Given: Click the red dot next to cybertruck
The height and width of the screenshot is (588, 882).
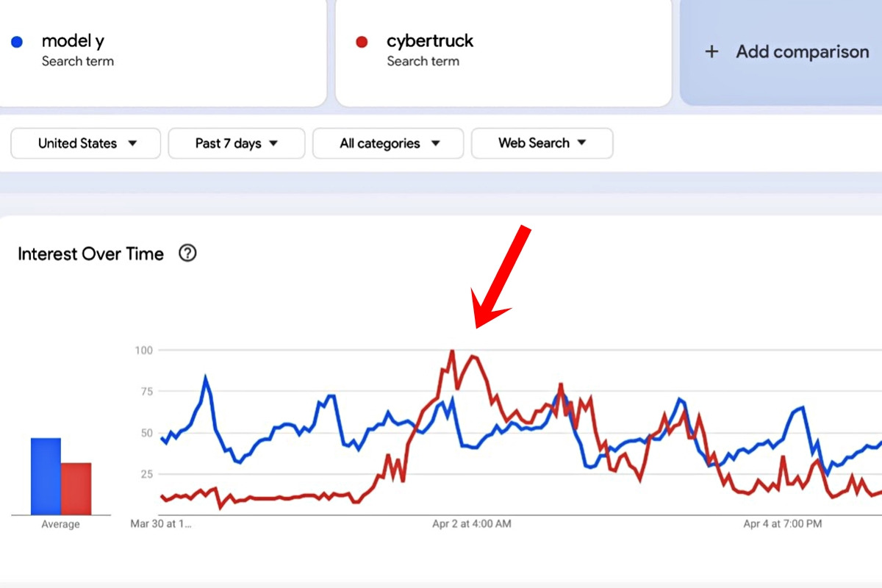Looking at the screenshot, I should (362, 42).
